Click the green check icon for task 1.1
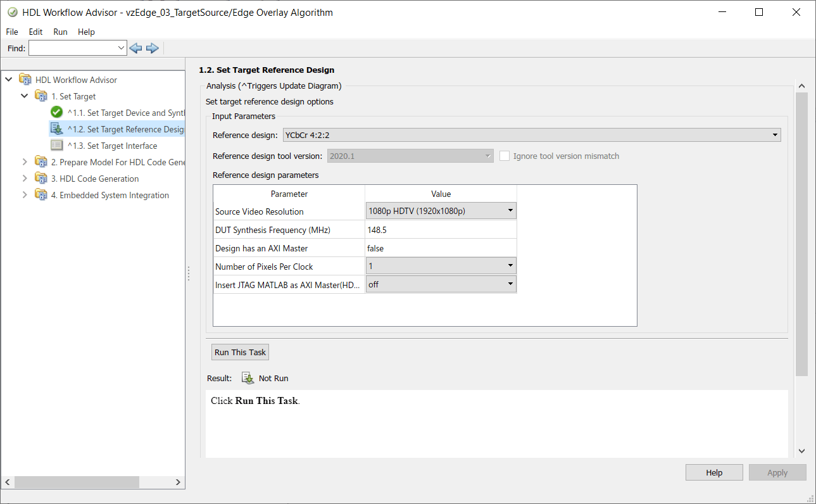 pyautogui.click(x=57, y=113)
